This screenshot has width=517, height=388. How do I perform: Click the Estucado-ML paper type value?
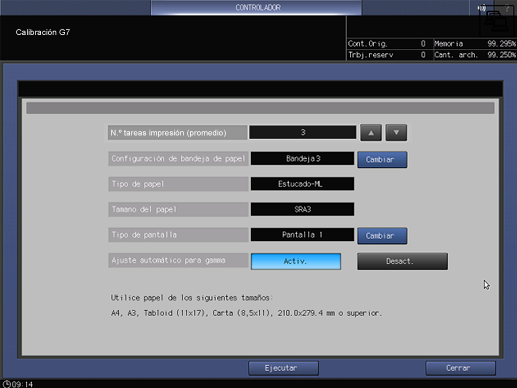click(x=302, y=184)
